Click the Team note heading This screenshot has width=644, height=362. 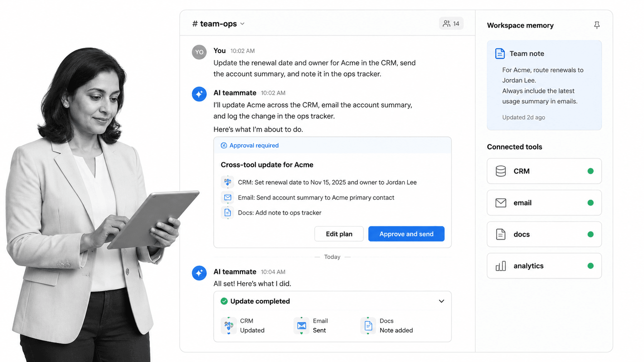(527, 53)
